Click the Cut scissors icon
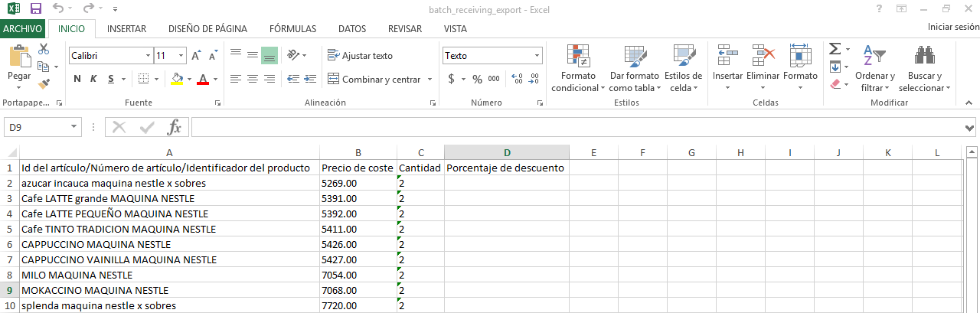 [44, 49]
